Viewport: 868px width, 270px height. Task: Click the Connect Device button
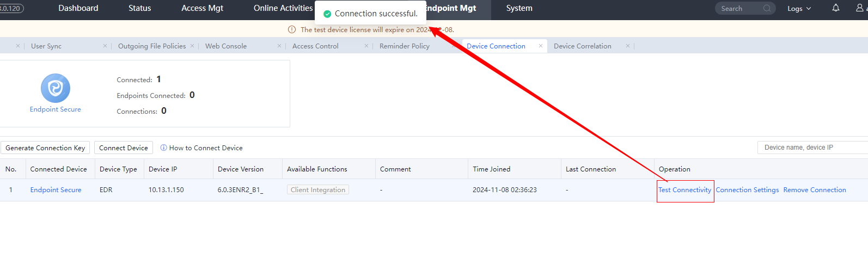tap(124, 148)
